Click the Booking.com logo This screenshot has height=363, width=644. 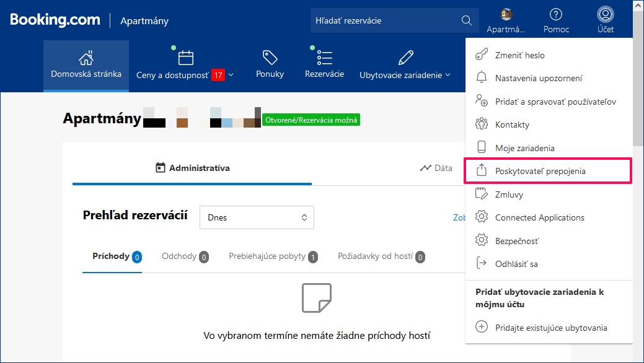click(x=55, y=20)
